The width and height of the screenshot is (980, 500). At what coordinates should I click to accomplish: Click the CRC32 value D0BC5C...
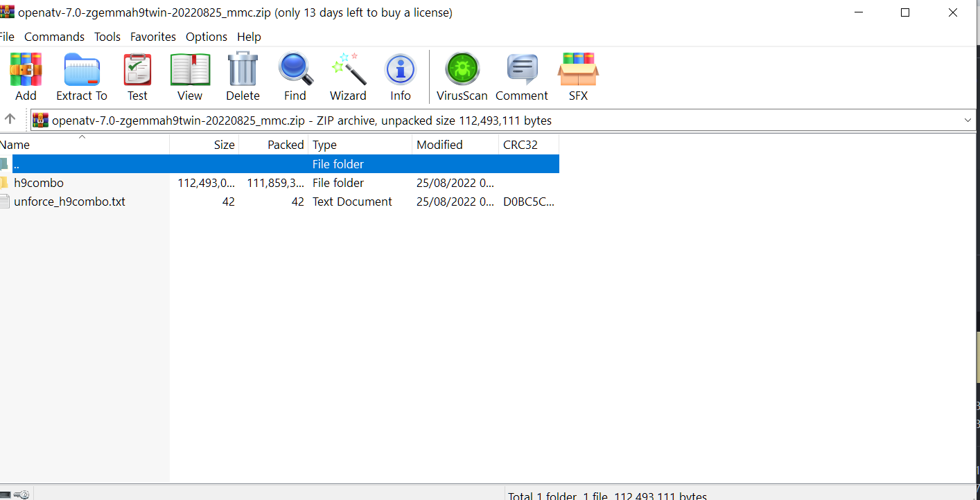(529, 202)
